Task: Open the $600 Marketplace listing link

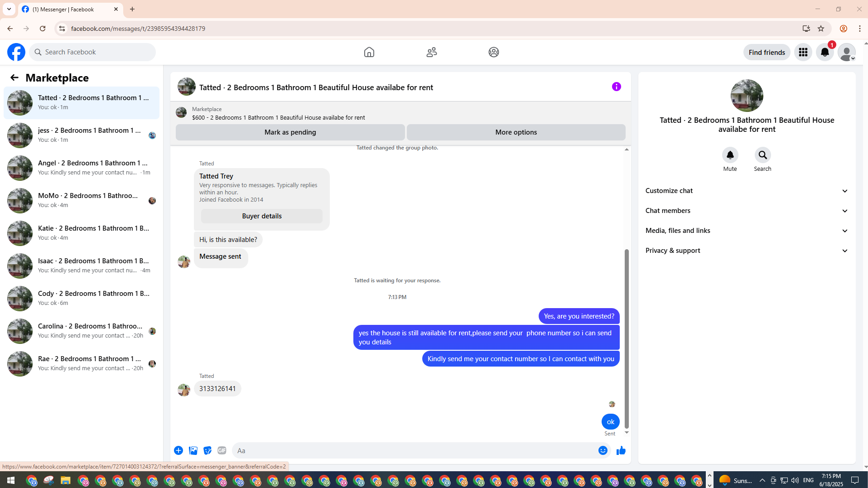Action: click(278, 118)
